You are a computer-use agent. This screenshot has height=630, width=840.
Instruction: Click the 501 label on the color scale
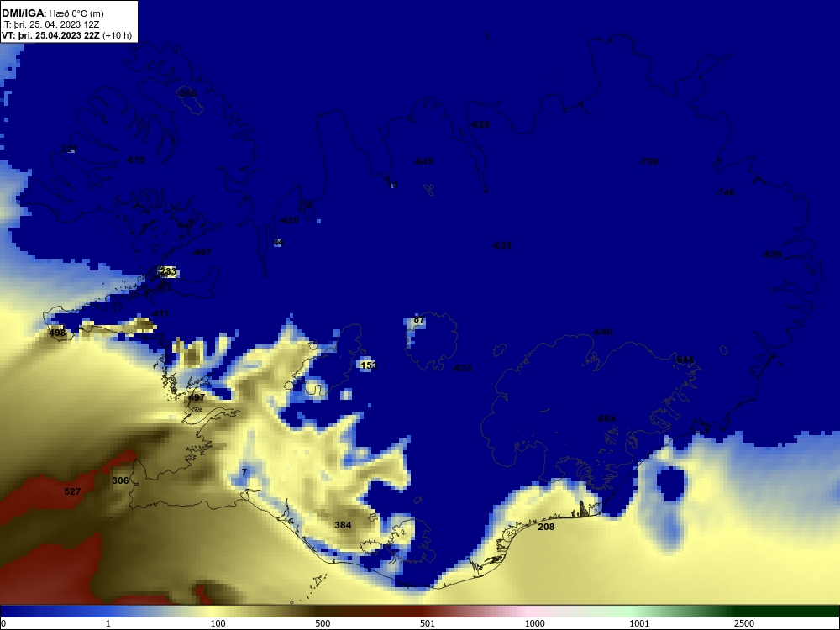pos(428,623)
